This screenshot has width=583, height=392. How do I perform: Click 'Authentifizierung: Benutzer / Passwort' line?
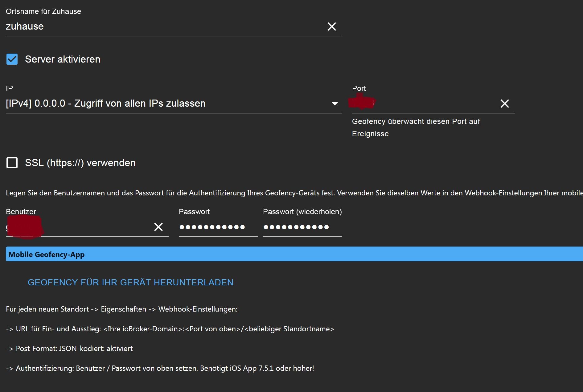[x=160, y=368]
